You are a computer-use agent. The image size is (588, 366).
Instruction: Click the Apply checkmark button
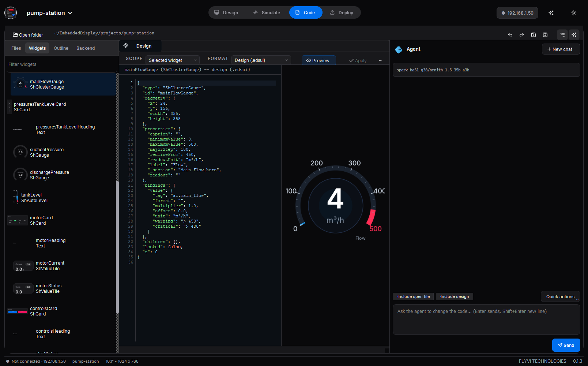358,61
